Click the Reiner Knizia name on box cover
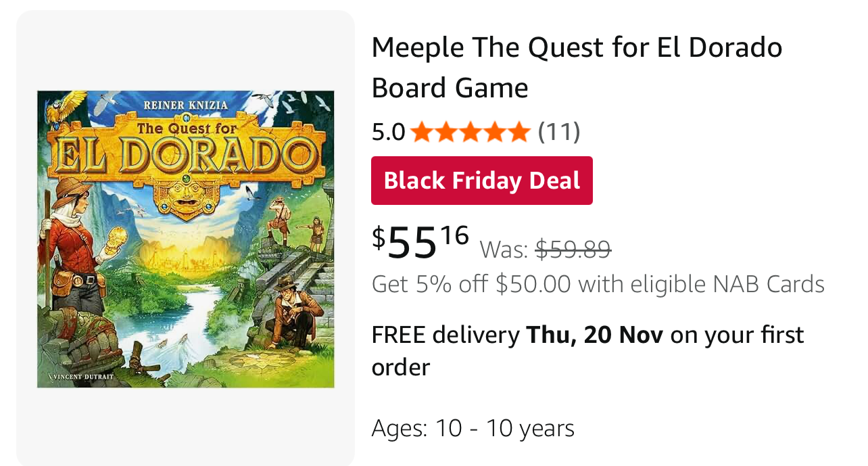The height and width of the screenshot is (466, 868). pyautogui.click(x=186, y=105)
